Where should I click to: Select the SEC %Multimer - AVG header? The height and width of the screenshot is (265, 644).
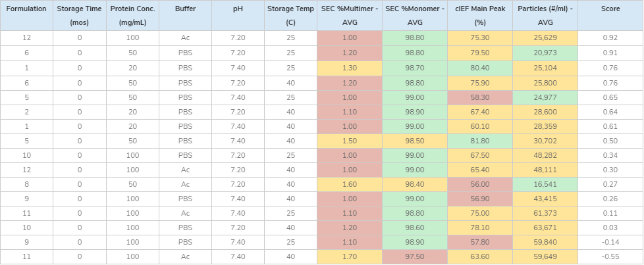pos(349,16)
